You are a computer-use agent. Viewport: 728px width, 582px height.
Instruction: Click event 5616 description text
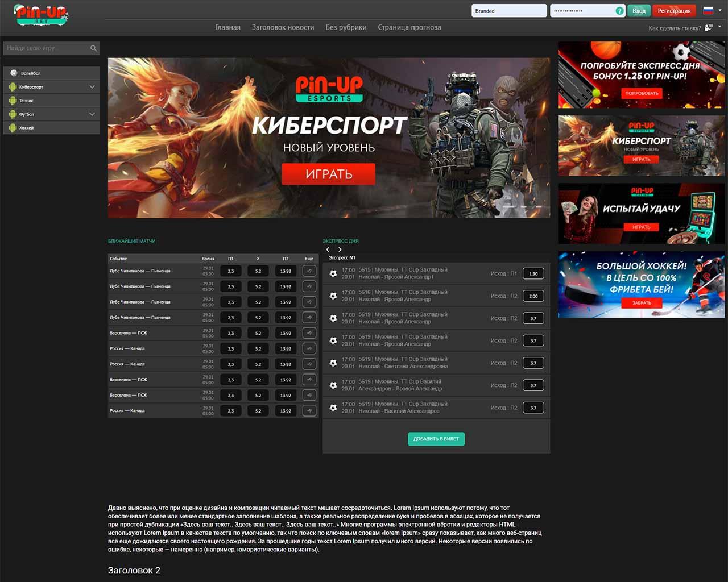click(x=403, y=296)
